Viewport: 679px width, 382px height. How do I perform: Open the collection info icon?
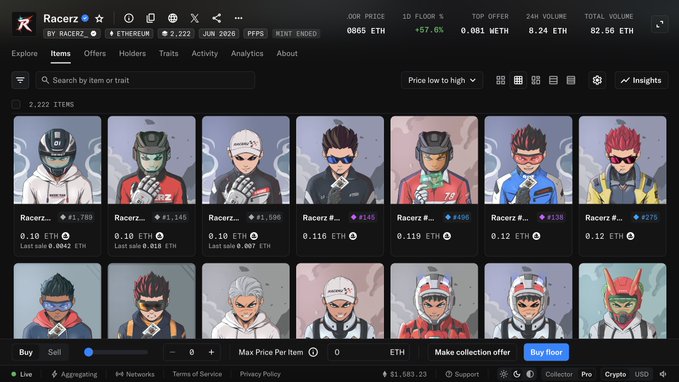[129, 18]
